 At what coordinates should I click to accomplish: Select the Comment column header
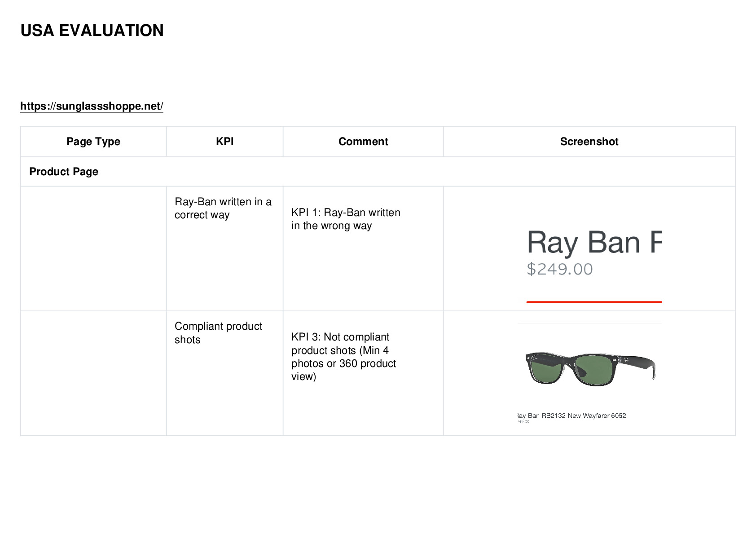click(x=363, y=141)
